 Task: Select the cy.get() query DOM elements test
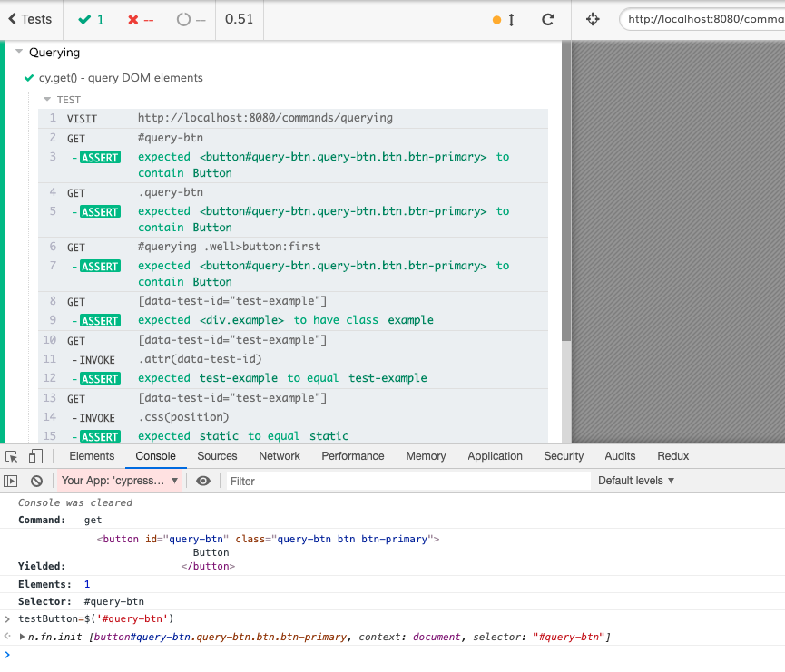121,78
